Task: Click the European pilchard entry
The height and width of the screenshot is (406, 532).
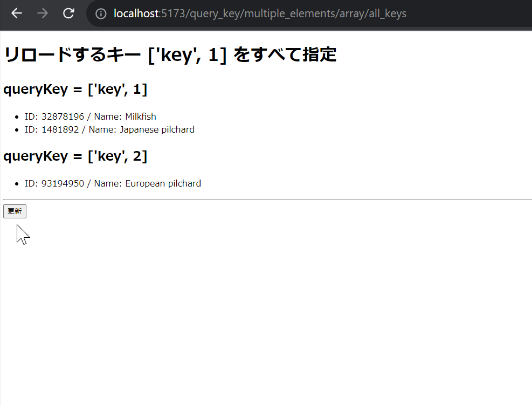Action: point(112,183)
